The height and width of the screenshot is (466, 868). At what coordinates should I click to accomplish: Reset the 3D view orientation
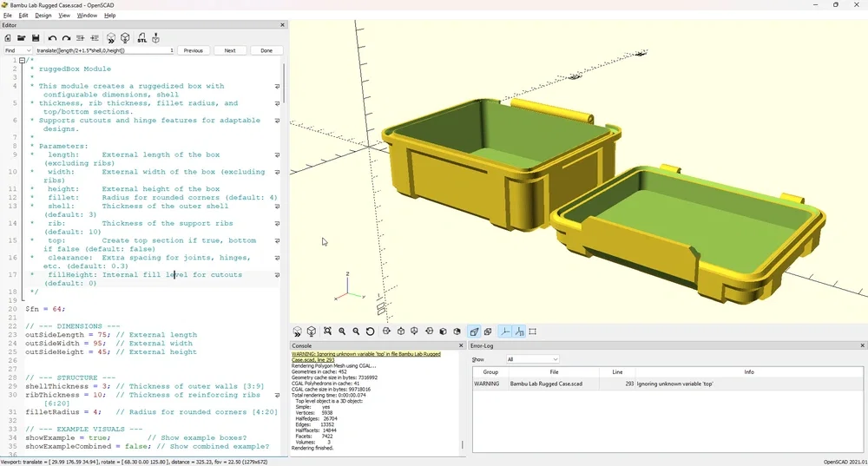[x=371, y=331]
